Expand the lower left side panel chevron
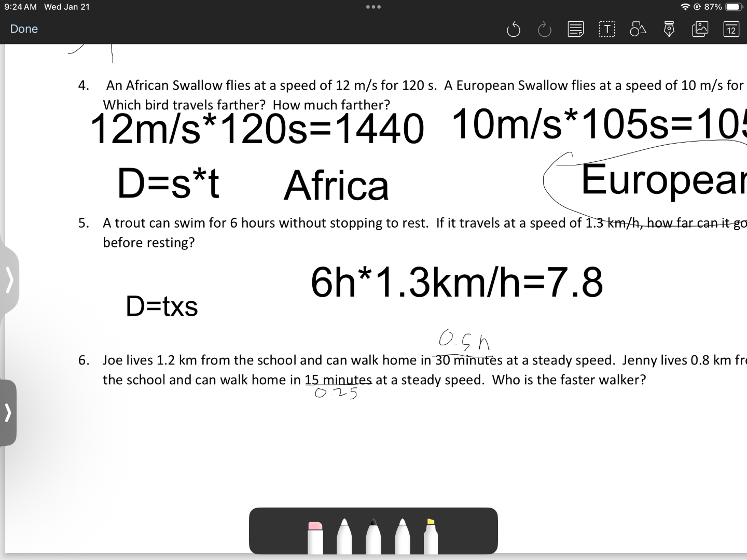This screenshot has width=747, height=560. pos(8,413)
